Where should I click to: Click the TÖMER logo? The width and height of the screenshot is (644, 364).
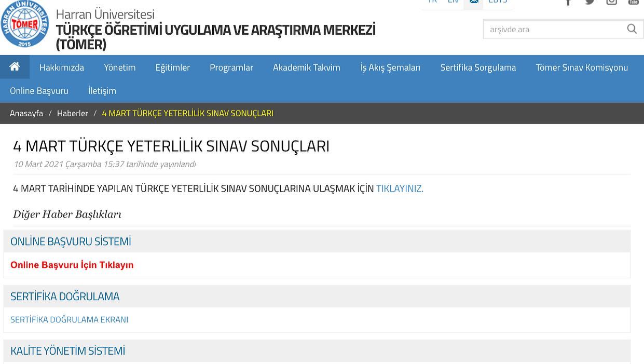[24, 24]
